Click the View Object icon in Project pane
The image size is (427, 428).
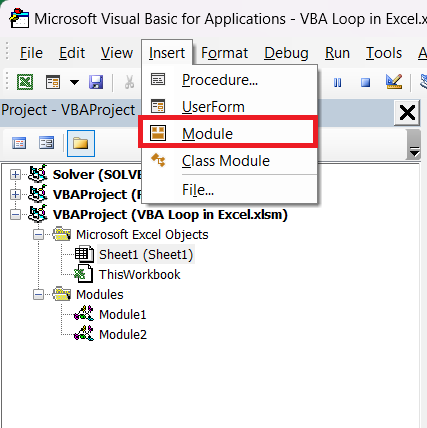click(x=46, y=144)
